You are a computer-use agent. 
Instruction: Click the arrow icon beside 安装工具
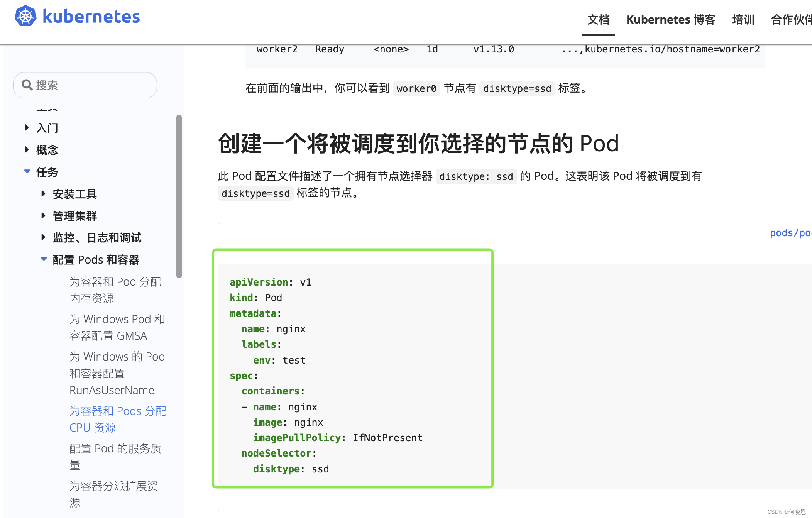pyautogui.click(x=43, y=194)
